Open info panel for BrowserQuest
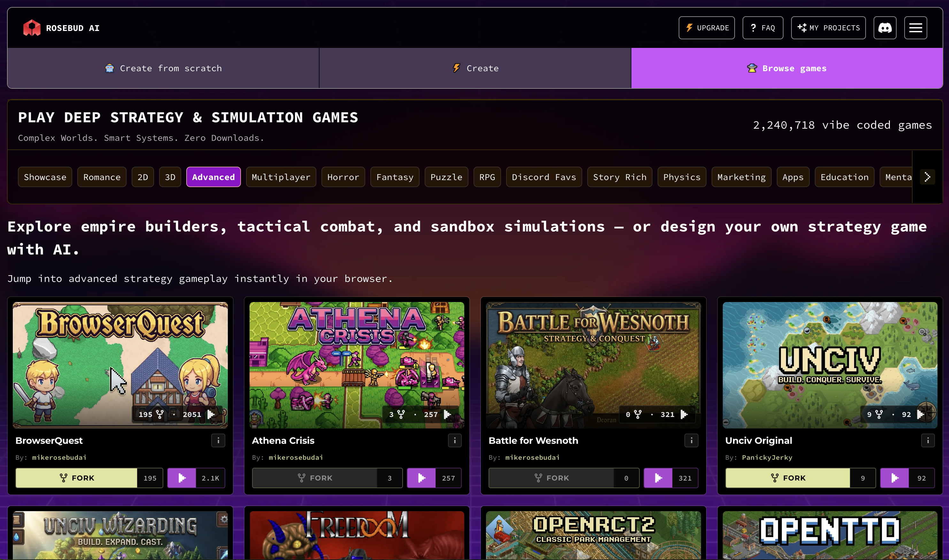 (218, 440)
